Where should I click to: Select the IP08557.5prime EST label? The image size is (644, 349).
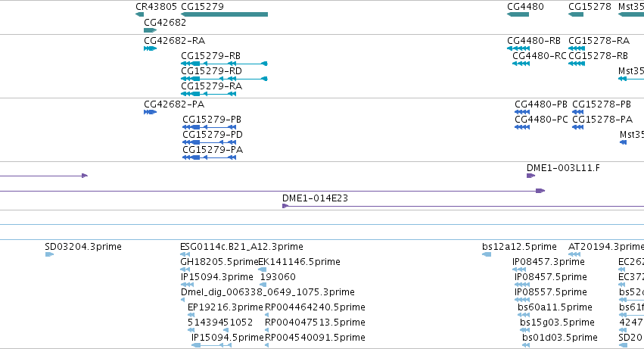pos(551,293)
